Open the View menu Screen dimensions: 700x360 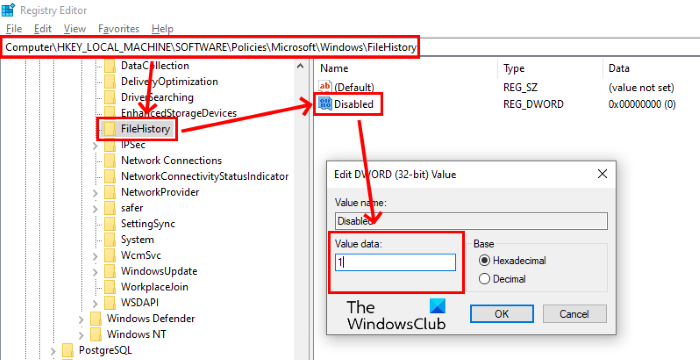(75, 29)
